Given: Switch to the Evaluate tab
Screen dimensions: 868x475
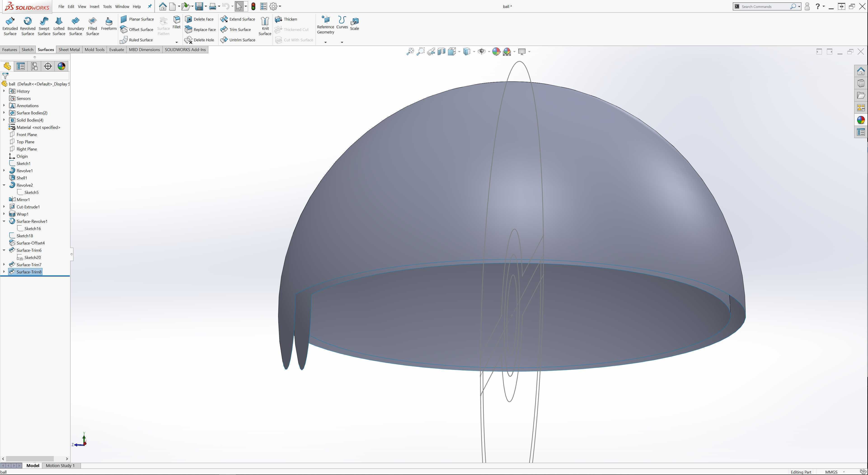Looking at the screenshot, I should pyautogui.click(x=117, y=50).
